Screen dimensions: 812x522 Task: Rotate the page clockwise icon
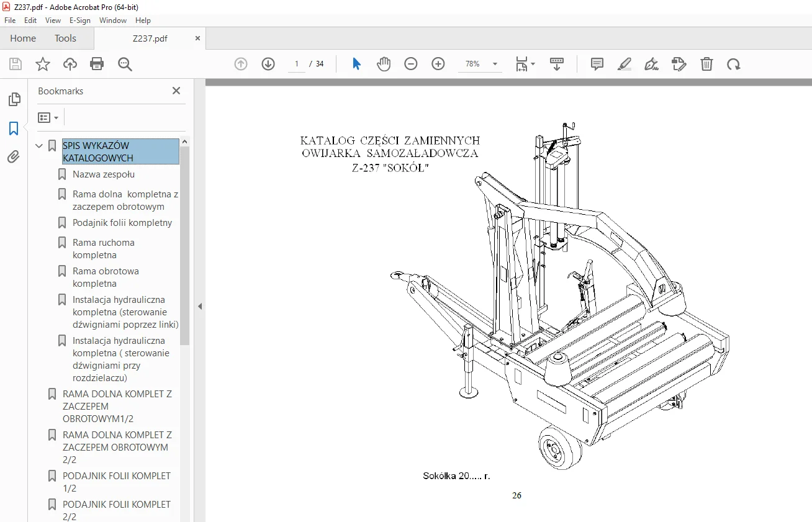[734, 64]
